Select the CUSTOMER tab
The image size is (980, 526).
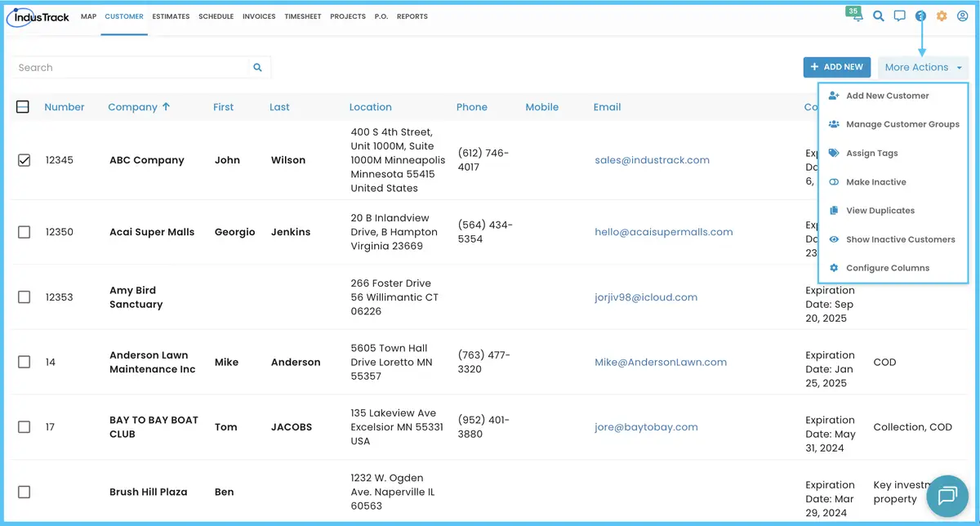pyautogui.click(x=124, y=16)
